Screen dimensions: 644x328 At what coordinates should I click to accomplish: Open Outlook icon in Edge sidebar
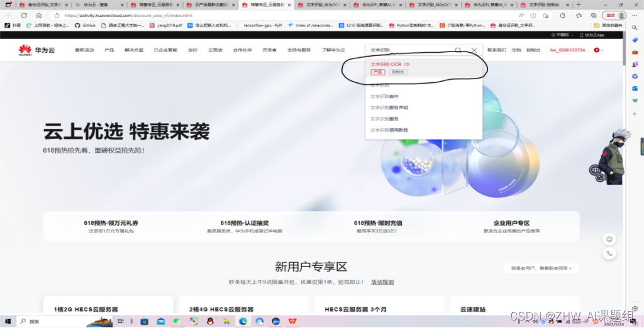635,88
